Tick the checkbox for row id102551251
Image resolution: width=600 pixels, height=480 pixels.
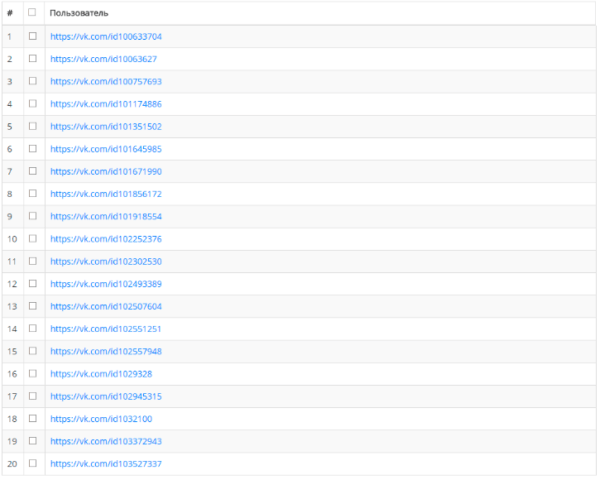coord(33,328)
